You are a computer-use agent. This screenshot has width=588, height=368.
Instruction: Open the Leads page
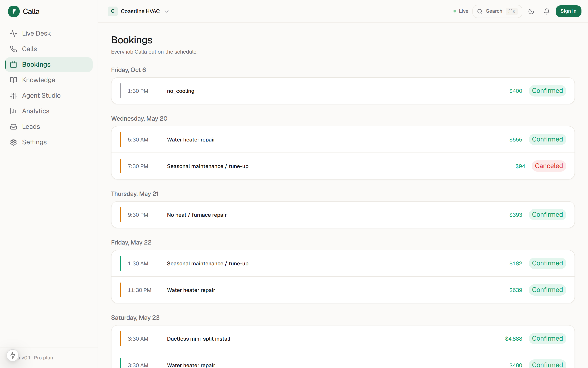coord(49,127)
